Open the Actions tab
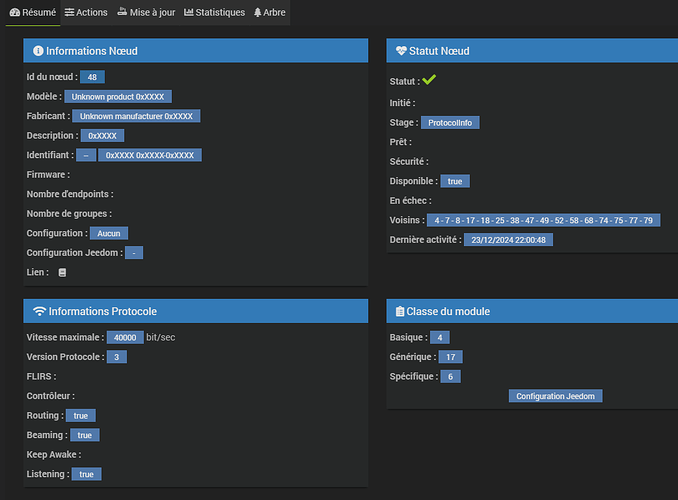 [x=85, y=12]
